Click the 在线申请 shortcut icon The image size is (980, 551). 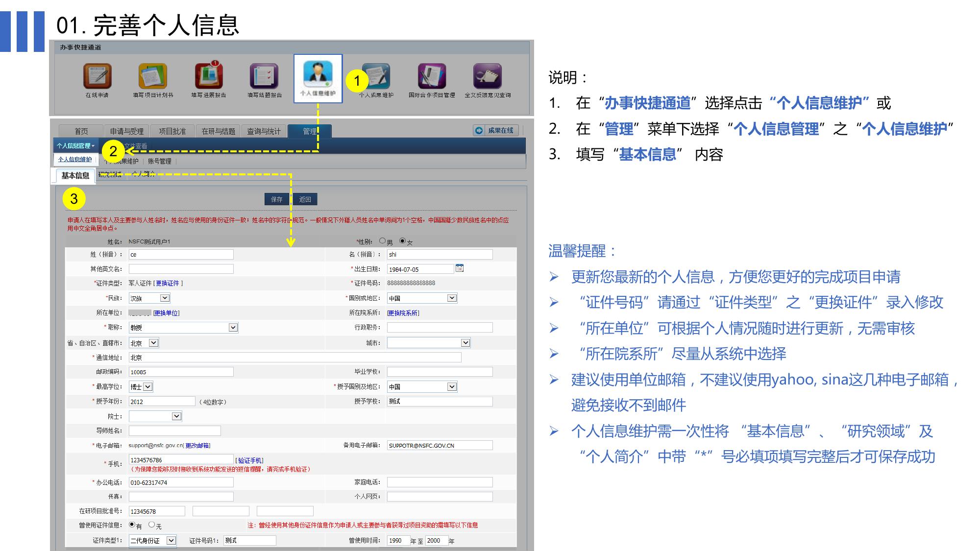(97, 76)
